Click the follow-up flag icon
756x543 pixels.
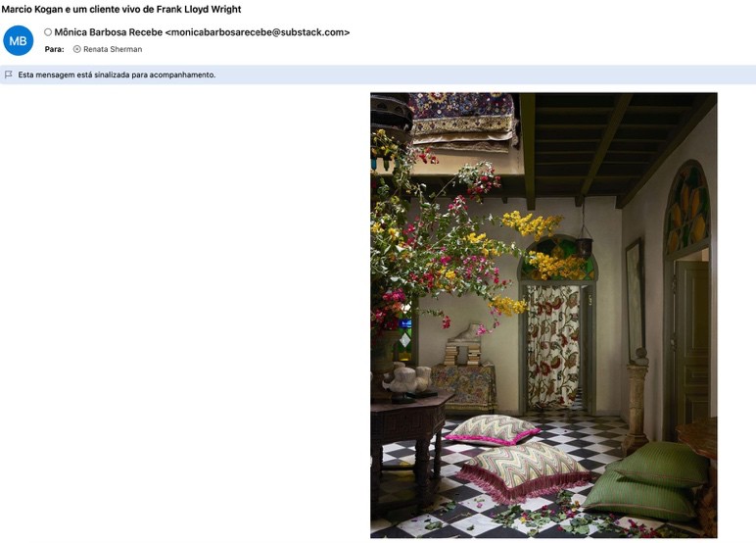pos(9,74)
